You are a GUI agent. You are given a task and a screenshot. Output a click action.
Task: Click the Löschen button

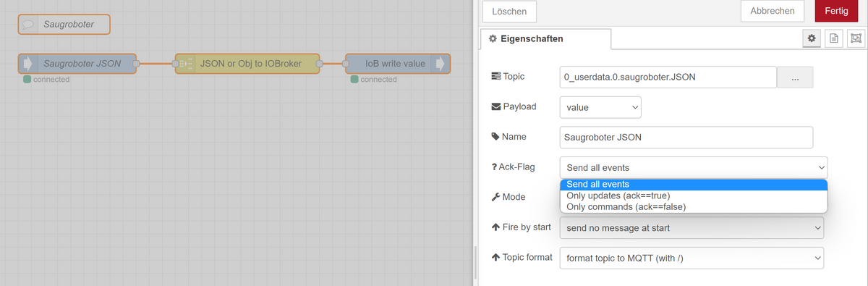(509, 12)
